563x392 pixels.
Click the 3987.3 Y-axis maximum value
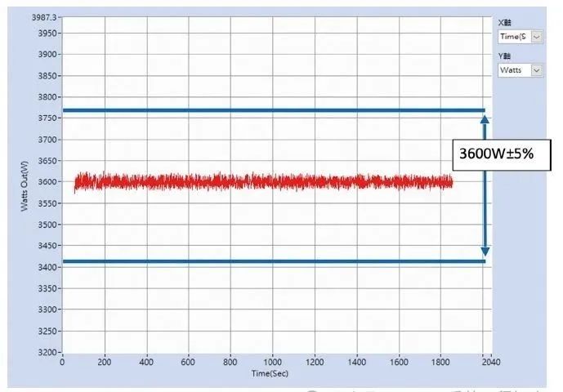[42, 16]
